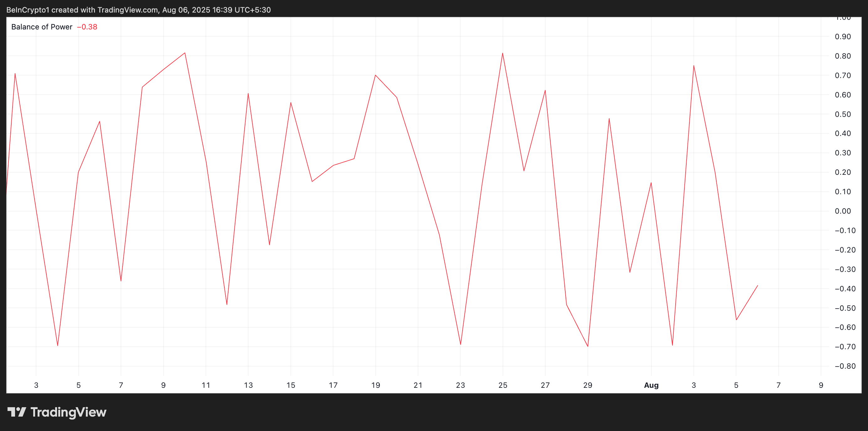
Task: Click the TradingView wordmark text
Action: (68, 412)
